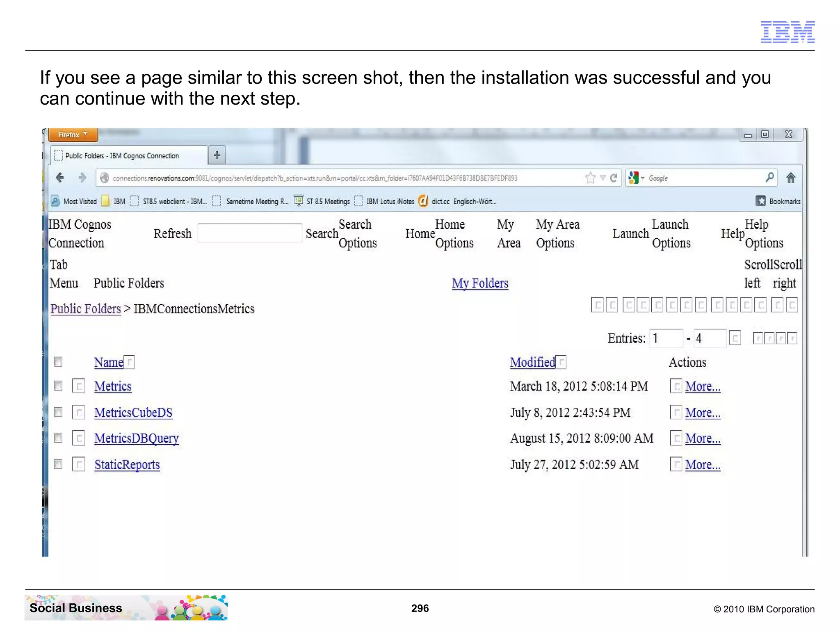Open the StaticReports folder link
The width and height of the screenshot is (840, 630).
(x=127, y=465)
